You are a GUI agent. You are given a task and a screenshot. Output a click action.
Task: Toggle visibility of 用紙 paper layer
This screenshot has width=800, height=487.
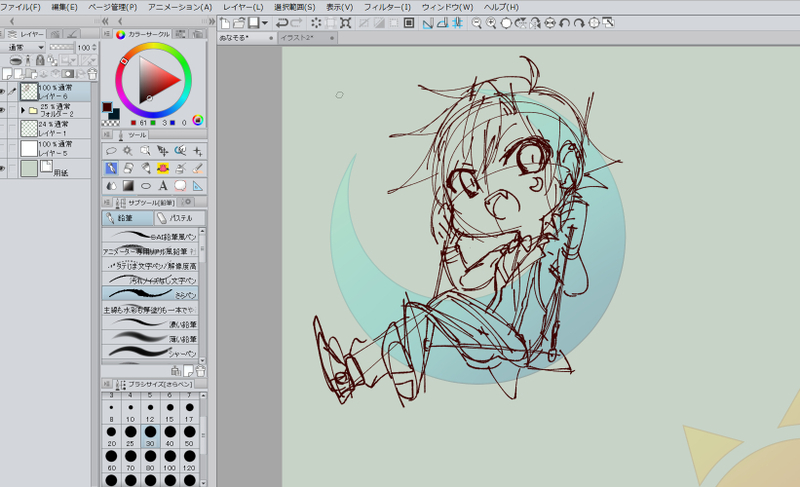click(x=3, y=169)
